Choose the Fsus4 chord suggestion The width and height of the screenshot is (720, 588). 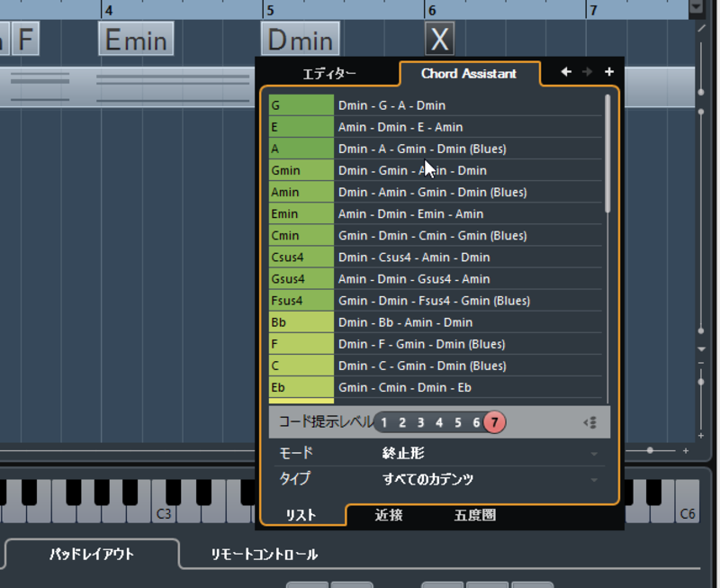(301, 301)
